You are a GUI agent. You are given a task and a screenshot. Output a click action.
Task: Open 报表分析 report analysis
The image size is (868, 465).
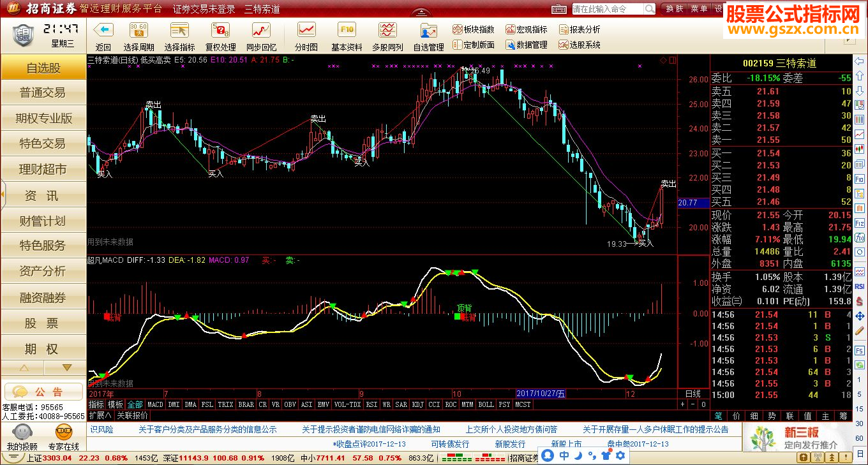(579, 29)
